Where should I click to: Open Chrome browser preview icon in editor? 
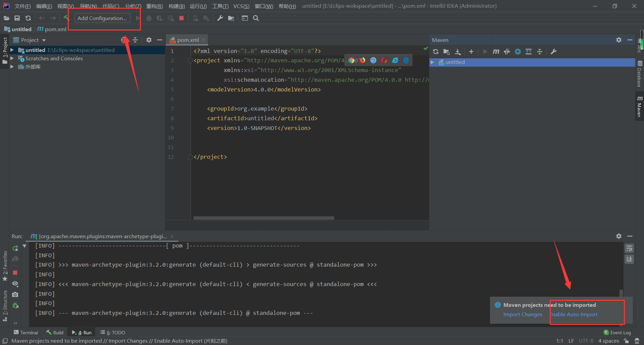point(351,60)
